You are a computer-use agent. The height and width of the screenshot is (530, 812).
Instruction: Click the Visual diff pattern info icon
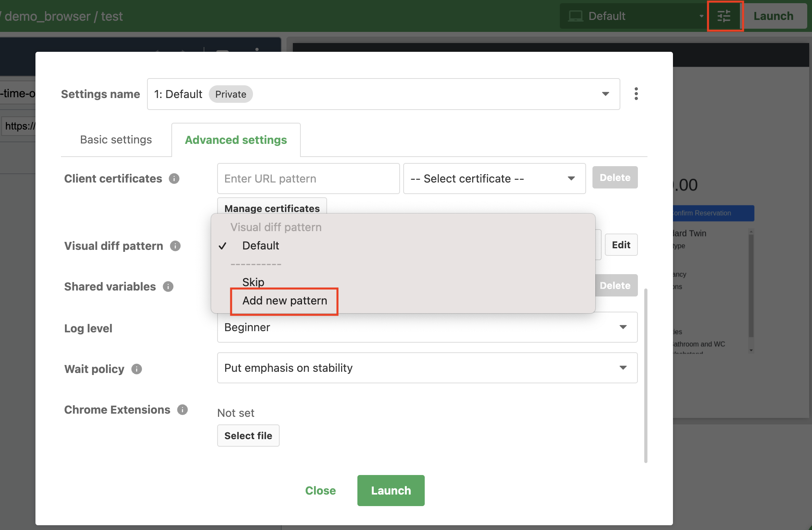pyautogui.click(x=175, y=246)
